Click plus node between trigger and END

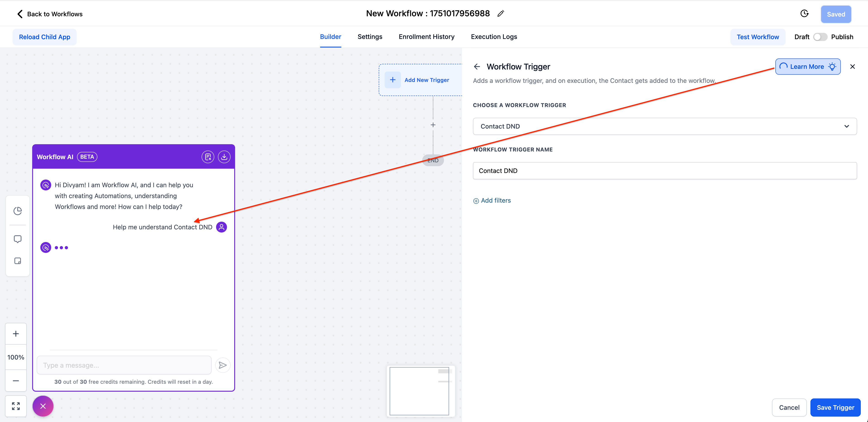coord(433,125)
